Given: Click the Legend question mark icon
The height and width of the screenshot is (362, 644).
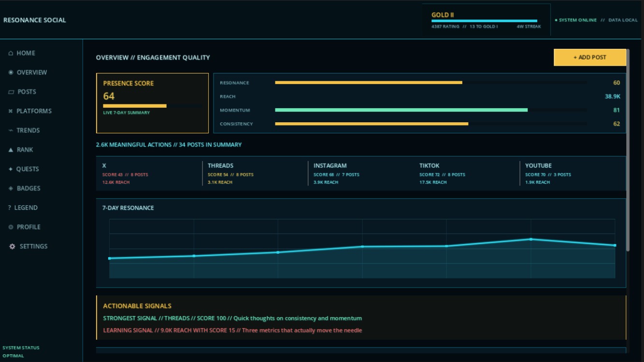Looking at the screenshot, I should [x=10, y=208].
